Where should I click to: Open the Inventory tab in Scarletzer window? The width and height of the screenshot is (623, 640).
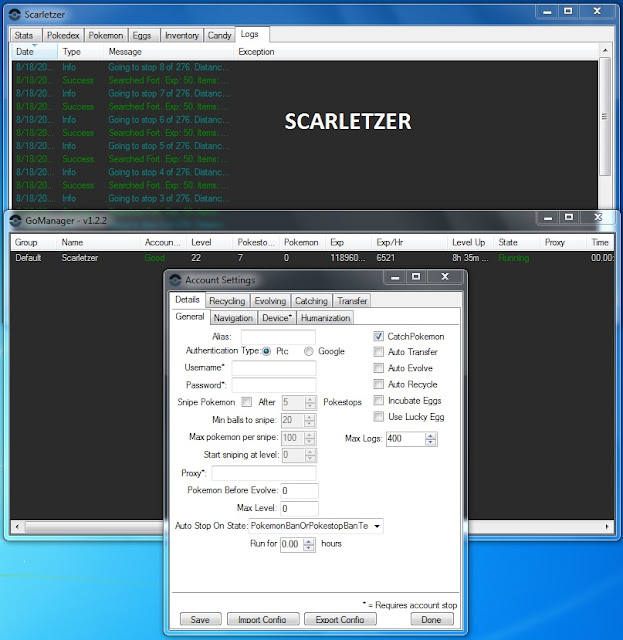click(182, 36)
